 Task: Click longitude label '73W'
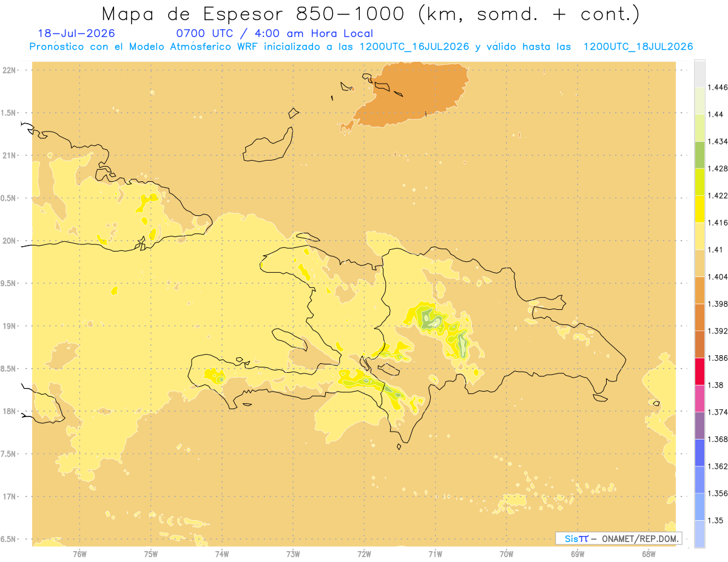[293, 554]
